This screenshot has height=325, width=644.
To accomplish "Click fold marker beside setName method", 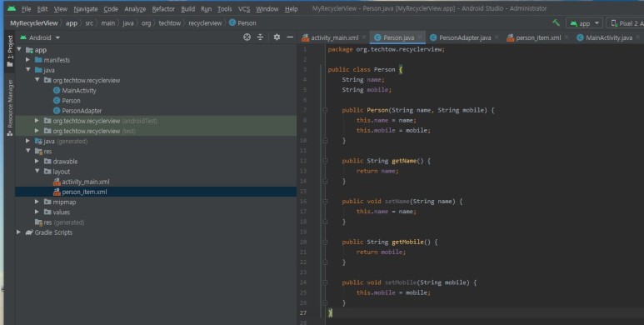I will pos(325,202).
